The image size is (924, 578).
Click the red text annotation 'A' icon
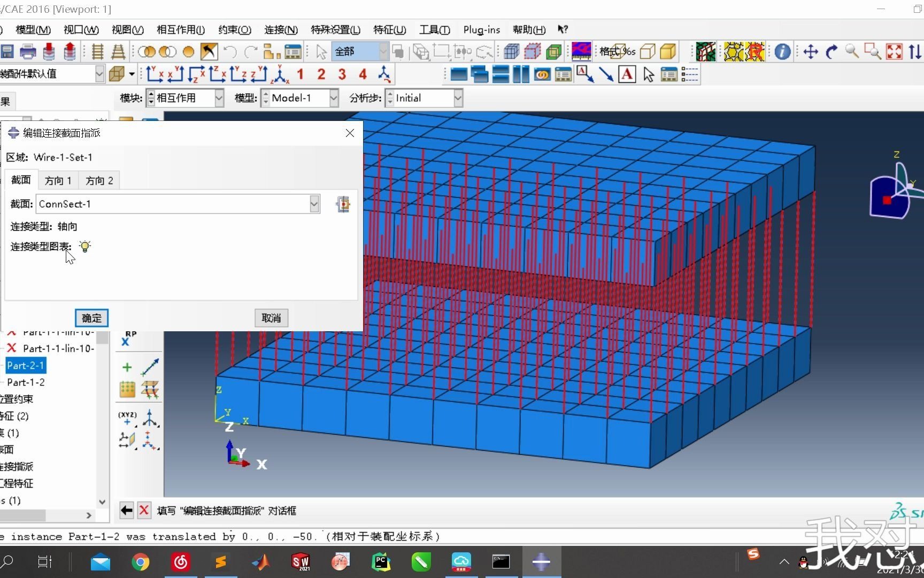pos(627,74)
